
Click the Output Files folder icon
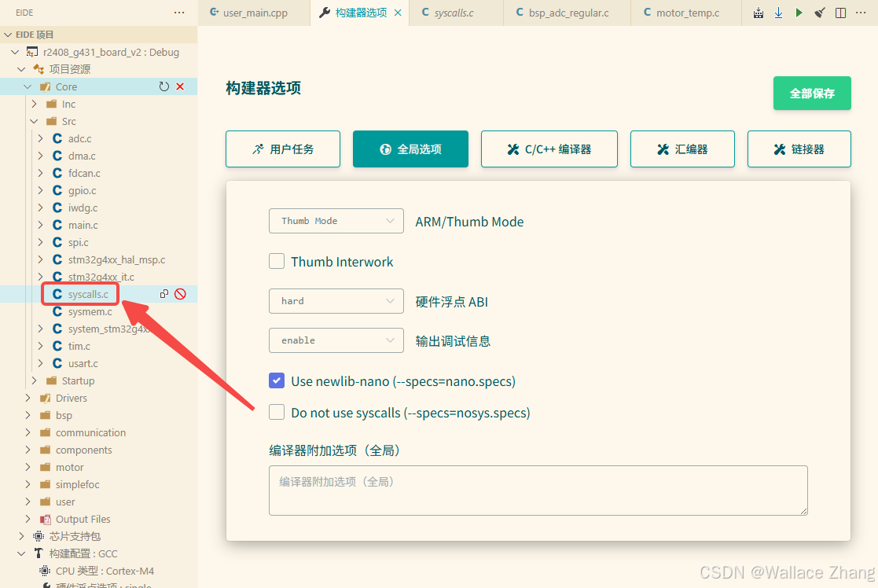pyautogui.click(x=46, y=519)
